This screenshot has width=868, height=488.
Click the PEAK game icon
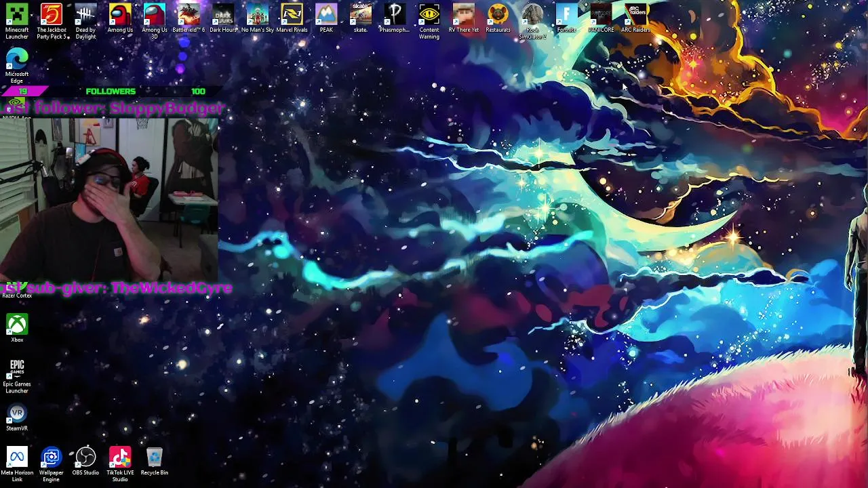[326, 18]
